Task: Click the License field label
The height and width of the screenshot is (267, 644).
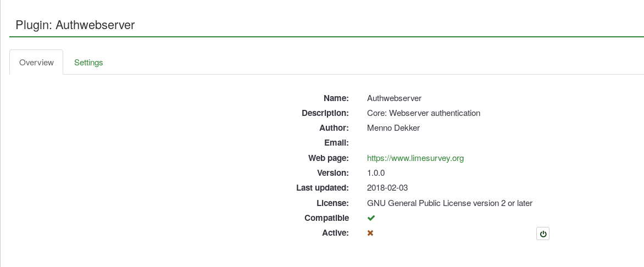Action: [332, 203]
